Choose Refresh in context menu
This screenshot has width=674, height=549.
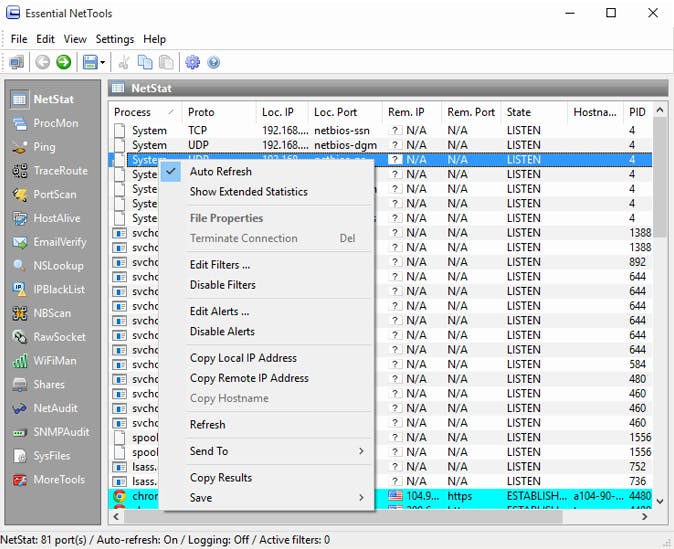pyautogui.click(x=267, y=425)
